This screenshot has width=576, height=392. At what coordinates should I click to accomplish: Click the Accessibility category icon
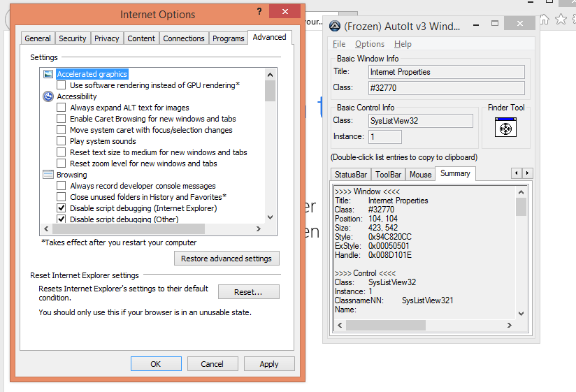click(48, 96)
